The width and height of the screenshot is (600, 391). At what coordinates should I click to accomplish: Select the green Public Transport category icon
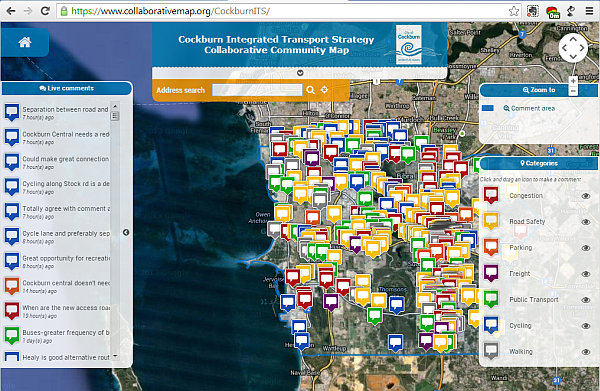tap(491, 299)
